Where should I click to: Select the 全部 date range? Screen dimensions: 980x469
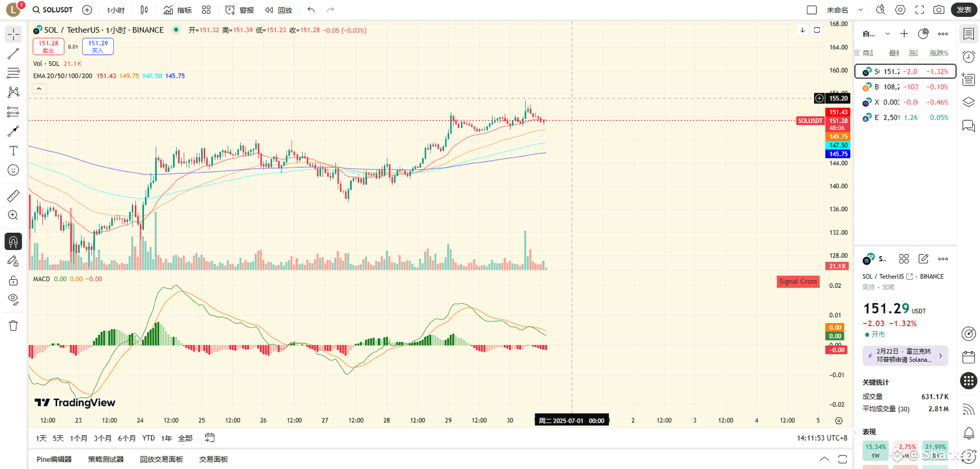[x=185, y=438]
